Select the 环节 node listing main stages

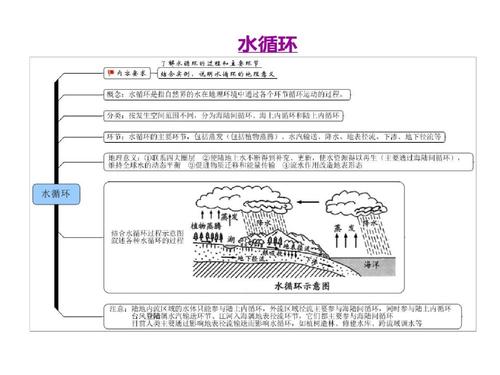coord(274,137)
